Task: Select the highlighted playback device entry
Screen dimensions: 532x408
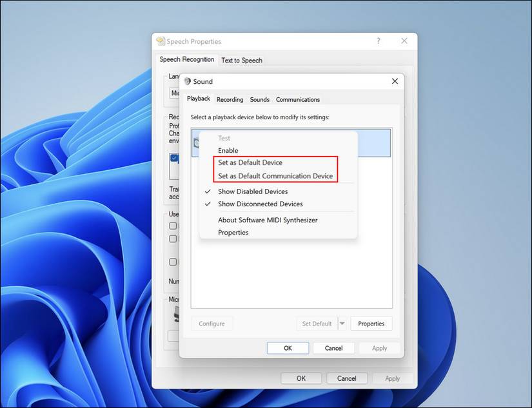Action: point(374,143)
